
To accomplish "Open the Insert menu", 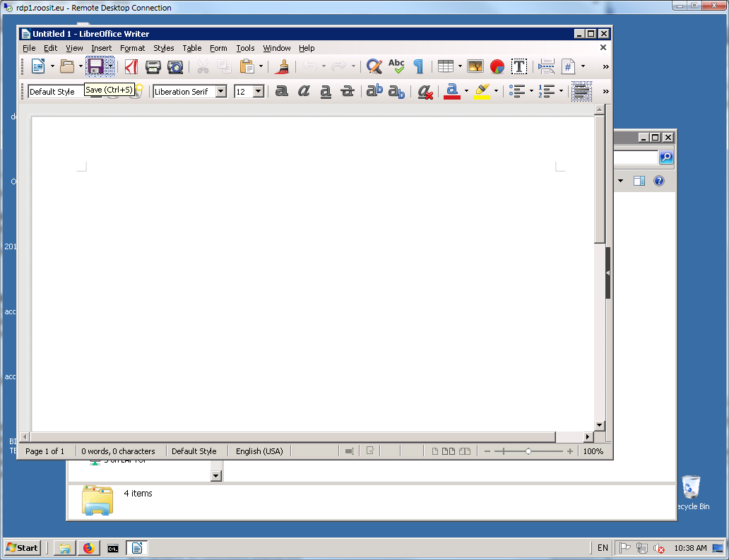I will coord(101,48).
